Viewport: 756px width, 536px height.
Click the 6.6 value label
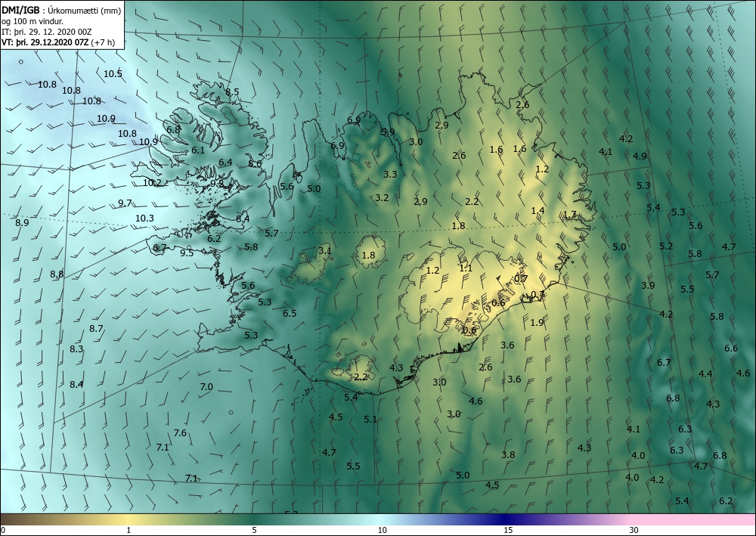731,348
